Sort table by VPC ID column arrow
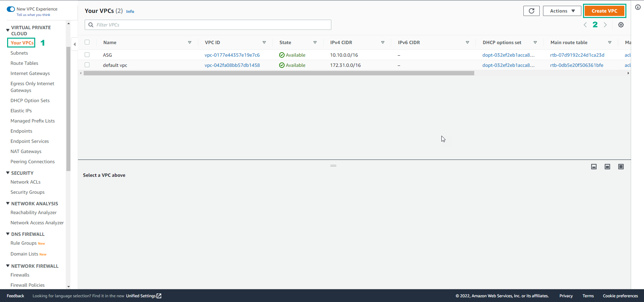This screenshot has width=644, height=302. click(264, 42)
